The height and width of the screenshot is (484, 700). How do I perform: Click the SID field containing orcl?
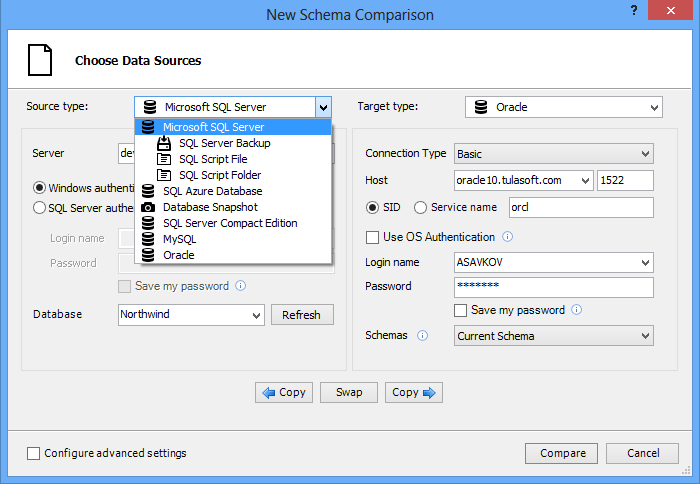click(581, 208)
